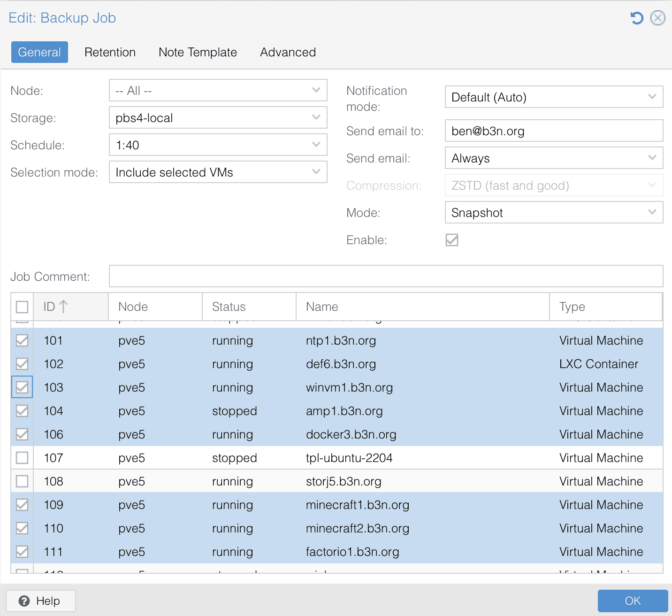The height and width of the screenshot is (616, 672).
Task: Uncheck VM 103 winvm1.b3n.org
Action: pos(22,387)
